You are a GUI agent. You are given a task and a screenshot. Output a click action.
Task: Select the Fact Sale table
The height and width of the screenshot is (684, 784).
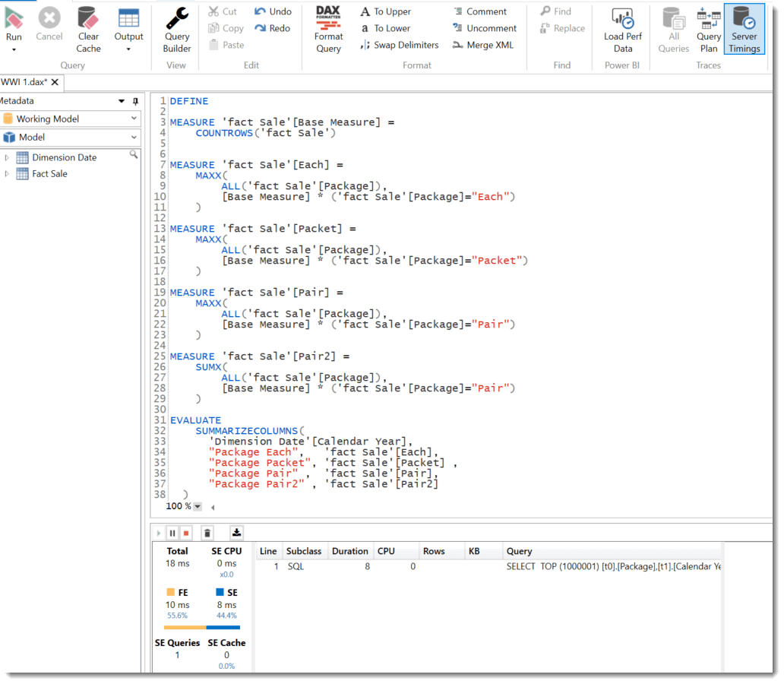point(49,173)
